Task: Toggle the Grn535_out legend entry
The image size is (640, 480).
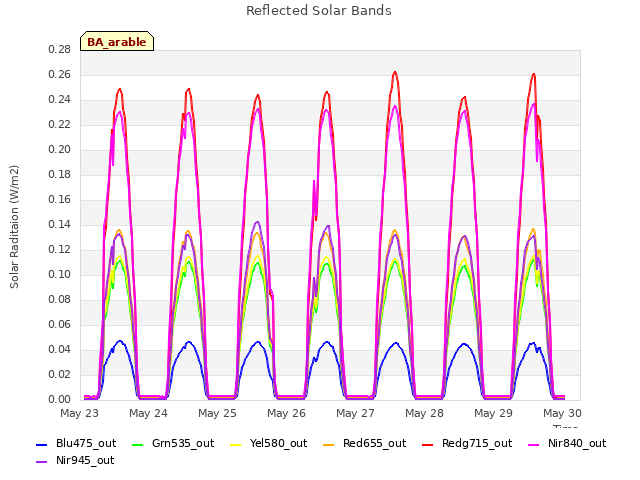Action: click(x=173, y=443)
